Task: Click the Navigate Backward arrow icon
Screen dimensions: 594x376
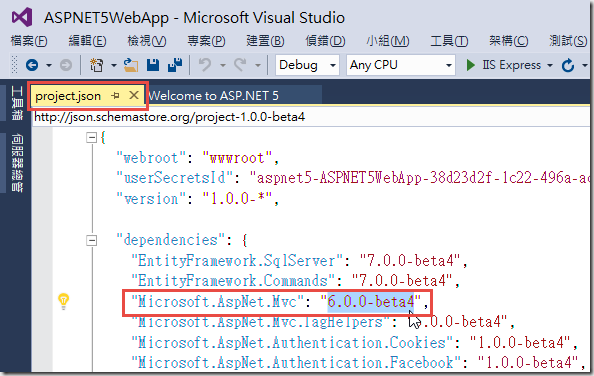Action: point(32,65)
